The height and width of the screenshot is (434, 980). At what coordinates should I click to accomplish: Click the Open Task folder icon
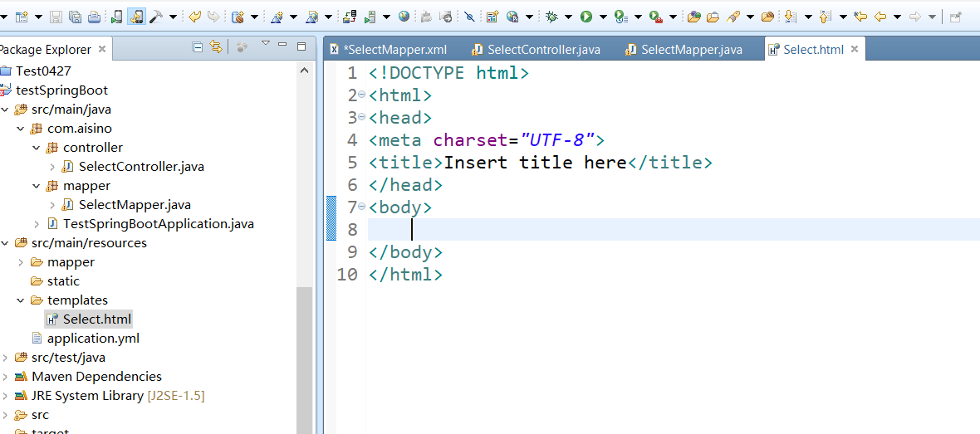click(713, 17)
